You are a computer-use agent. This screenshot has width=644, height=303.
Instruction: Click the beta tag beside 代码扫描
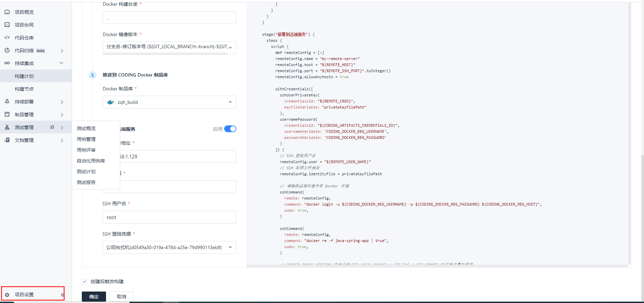click(41, 51)
